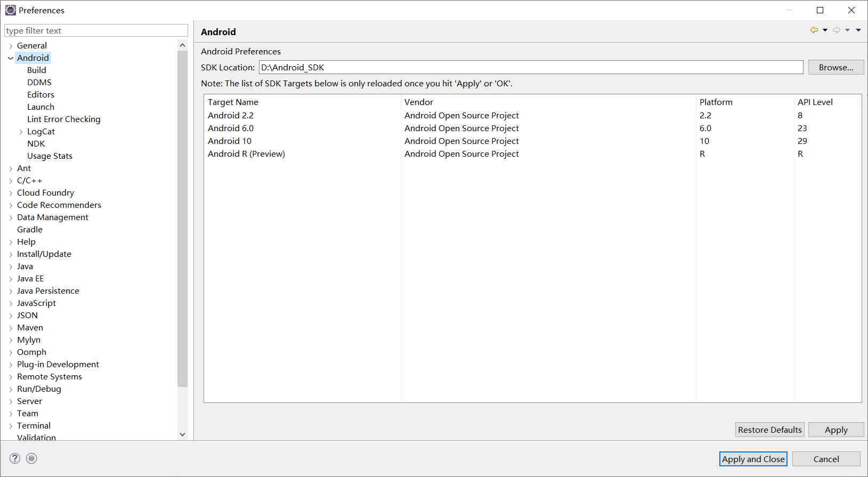Open the preferences view menu arrow

point(858,30)
